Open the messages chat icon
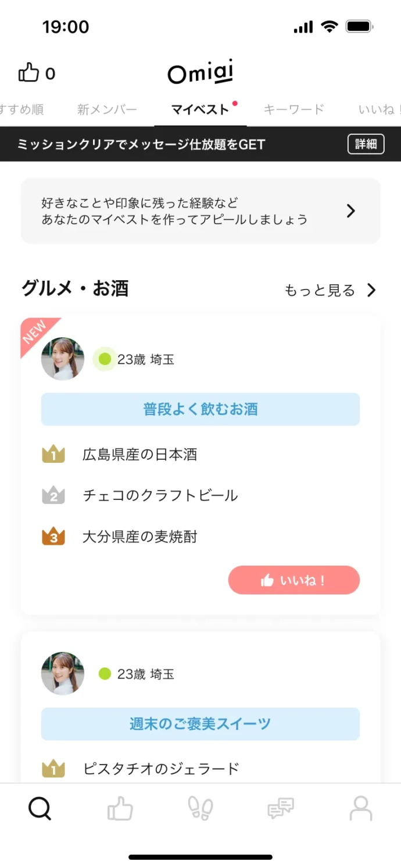This screenshot has height=868, width=401. 281,808
